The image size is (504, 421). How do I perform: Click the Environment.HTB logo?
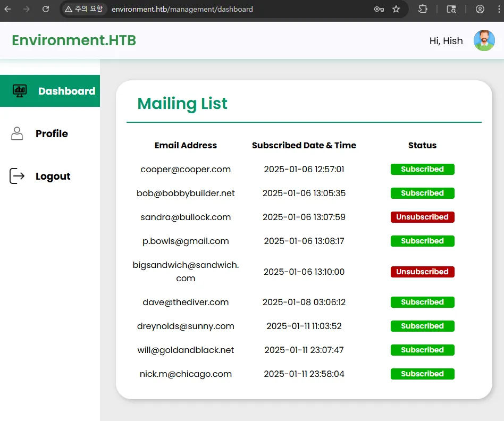coord(74,40)
